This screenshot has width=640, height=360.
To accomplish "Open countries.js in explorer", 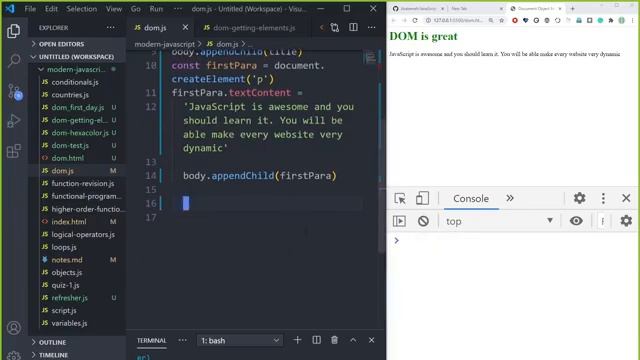I will [70, 95].
